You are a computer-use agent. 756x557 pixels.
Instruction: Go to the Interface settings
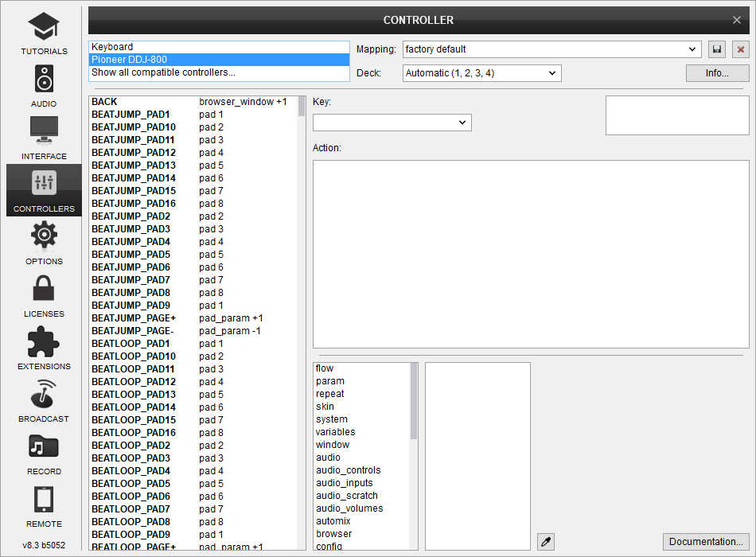pos(44,138)
